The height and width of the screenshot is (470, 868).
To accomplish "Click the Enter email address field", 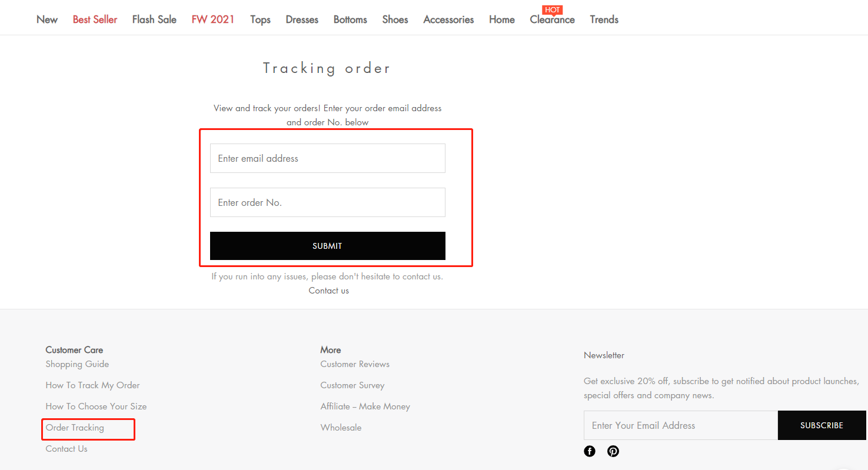I will tap(328, 158).
